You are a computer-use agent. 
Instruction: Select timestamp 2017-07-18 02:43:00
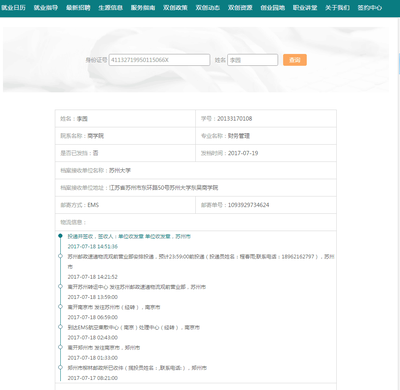click(93, 338)
